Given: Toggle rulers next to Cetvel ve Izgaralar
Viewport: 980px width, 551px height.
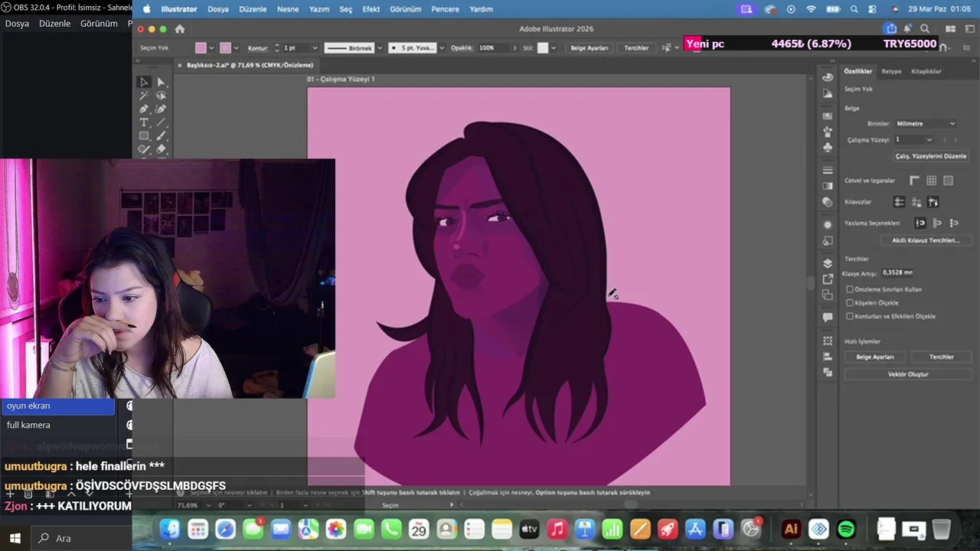Looking at the screenshot, I should (x=914, y=181).
